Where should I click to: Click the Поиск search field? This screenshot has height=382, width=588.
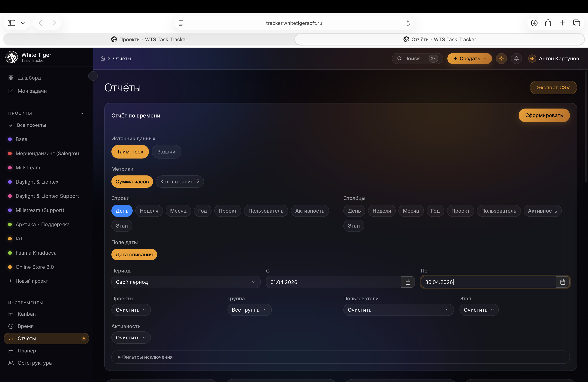click(x=417, y=59)
